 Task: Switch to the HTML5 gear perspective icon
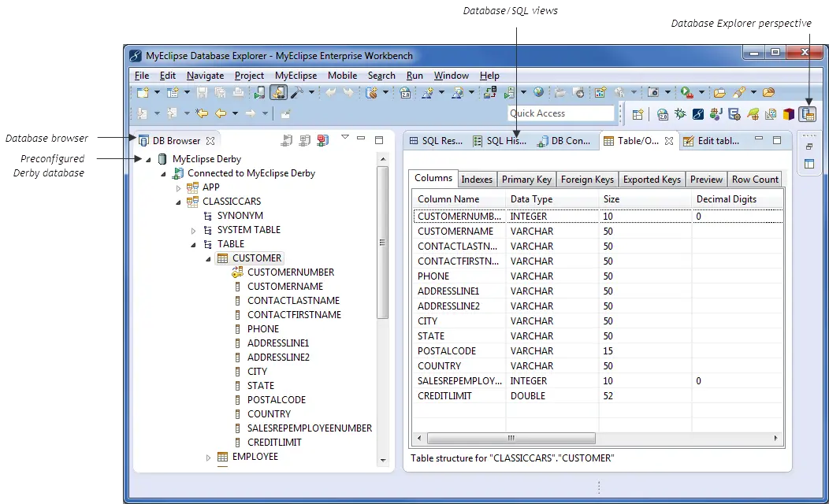tap(734, 114)
